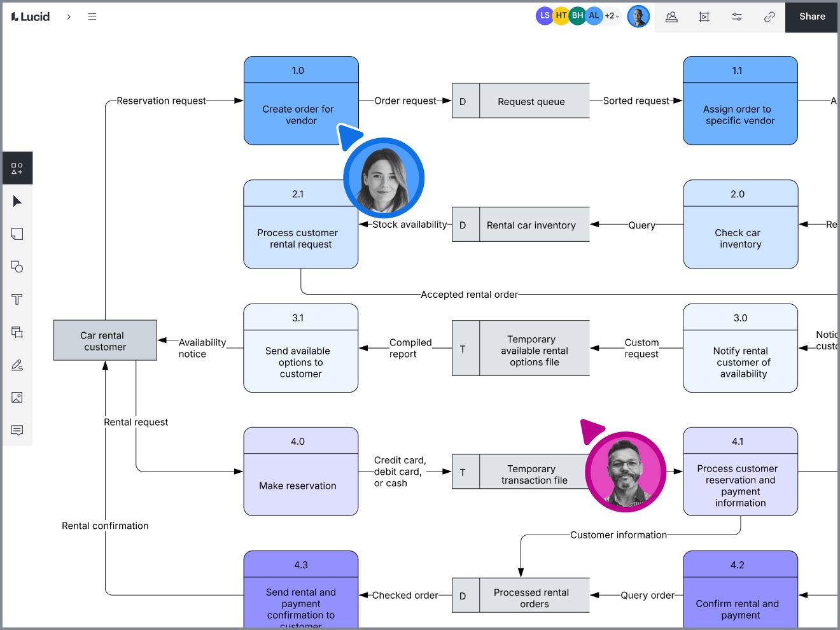Click the BH collaborator avatar
The width and height of the screenshot is (840, 630).
(577, 16)
